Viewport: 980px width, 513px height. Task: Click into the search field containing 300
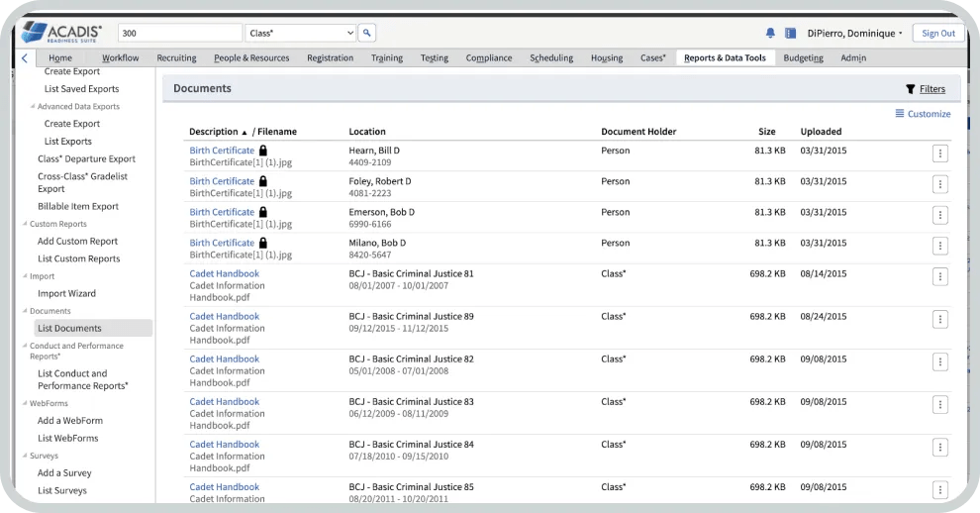[x=180, y=33]
